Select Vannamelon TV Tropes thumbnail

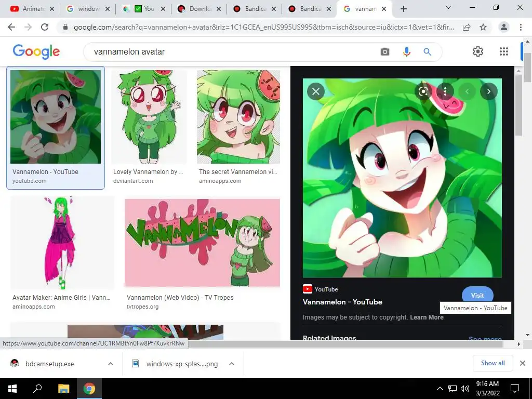(x=202, y=243)
